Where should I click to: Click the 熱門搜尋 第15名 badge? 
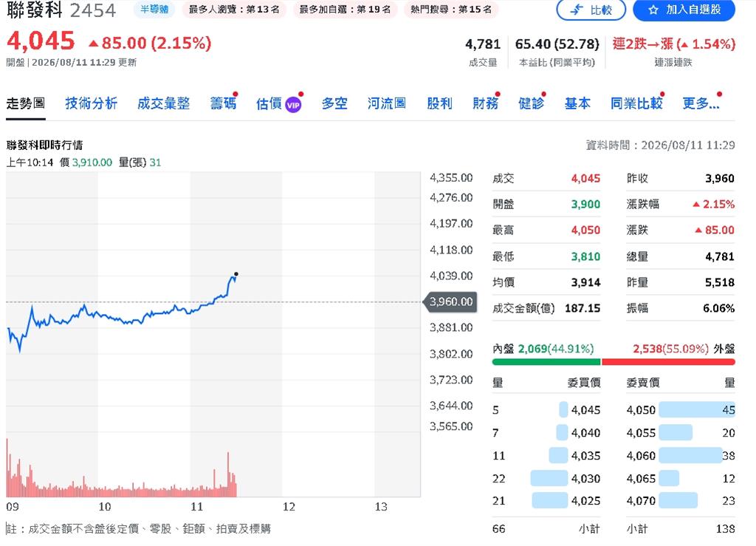click(x=451, y=9)
